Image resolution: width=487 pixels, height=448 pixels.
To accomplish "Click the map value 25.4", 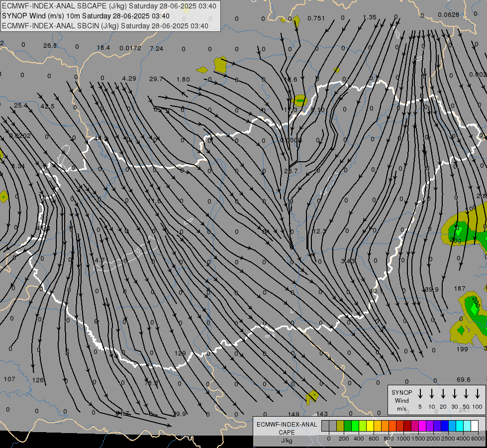I will pyautogui.click(x=20, y=106).
